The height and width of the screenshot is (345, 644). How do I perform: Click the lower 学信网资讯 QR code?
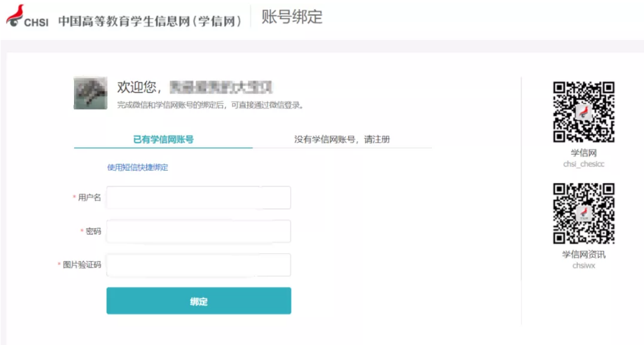583,213
